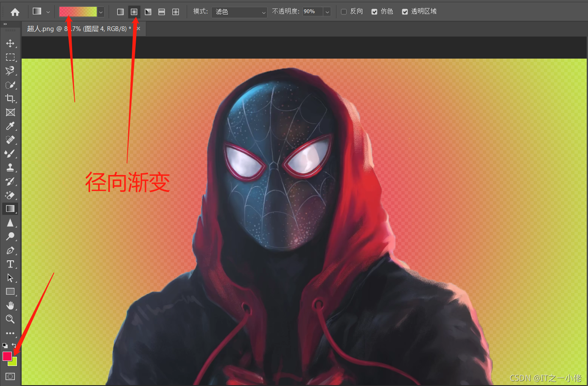
Task: Uncheck the 仿色 dither checkbox
Action: tap(374, 12)
